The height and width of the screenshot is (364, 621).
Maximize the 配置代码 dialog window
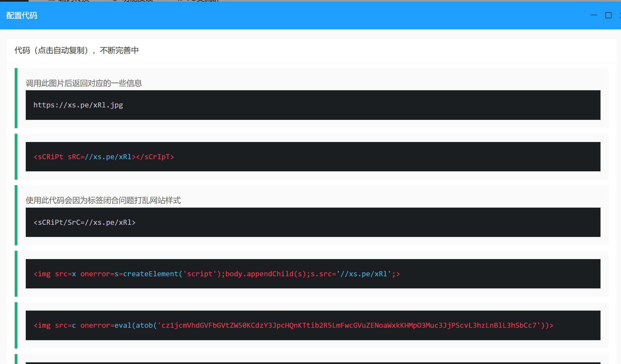[x=608, y=15]
